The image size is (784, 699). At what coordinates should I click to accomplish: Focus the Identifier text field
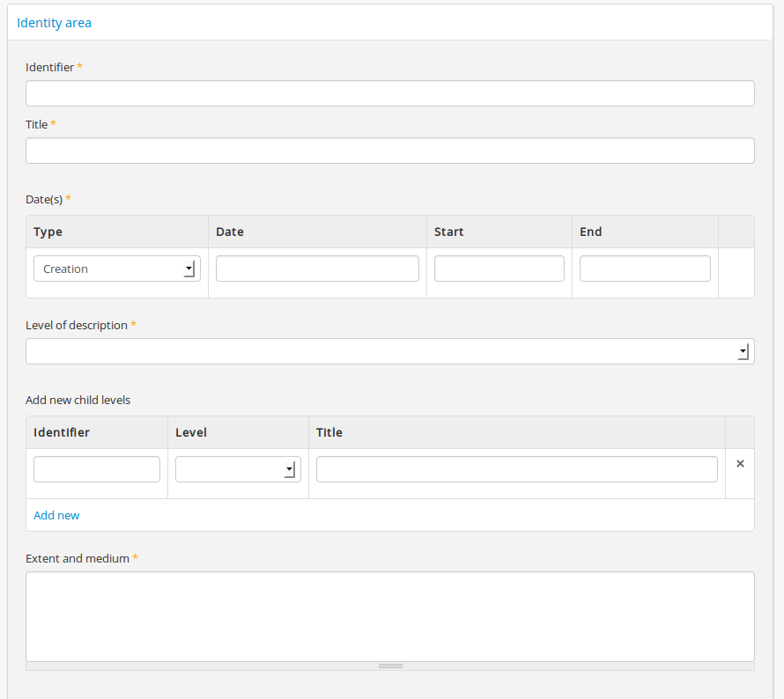coord(390,93)
